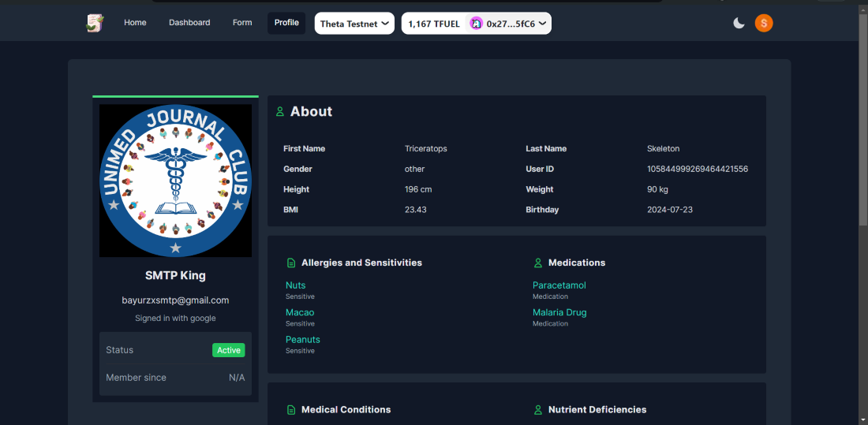This screenshot has width=868, height=425.
Task: Toggle dark mode moon icon
Action: 739,23
